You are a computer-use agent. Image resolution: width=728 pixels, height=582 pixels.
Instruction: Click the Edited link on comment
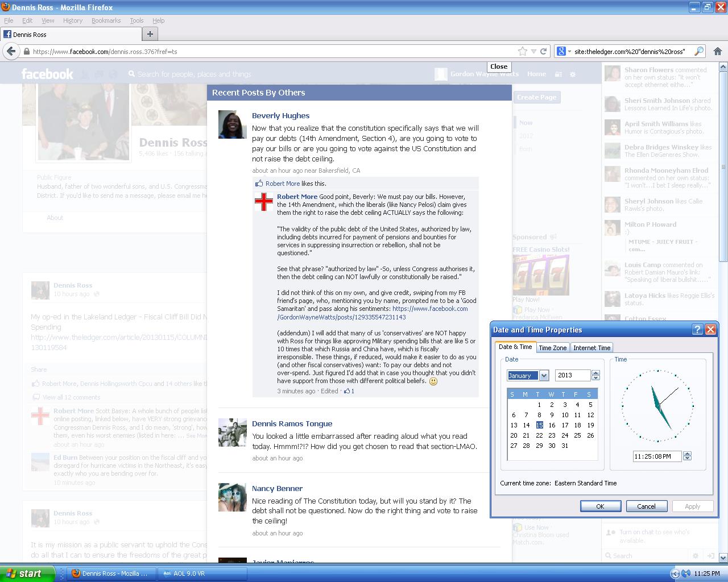pyautogui.click(x=329, y=391)
